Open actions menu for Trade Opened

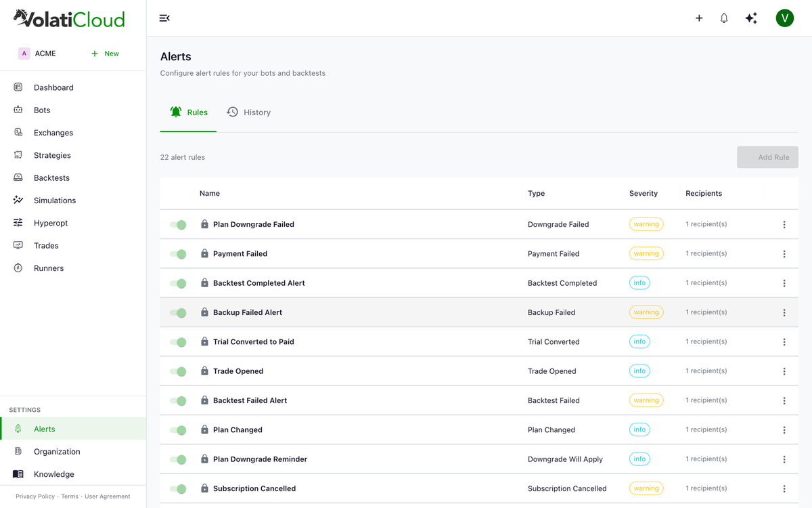pos(784,371)
